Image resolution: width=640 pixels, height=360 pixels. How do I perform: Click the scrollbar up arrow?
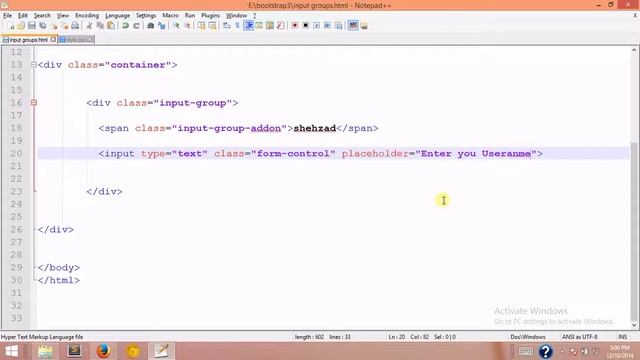pyautogui.click(x=634, y=50)
